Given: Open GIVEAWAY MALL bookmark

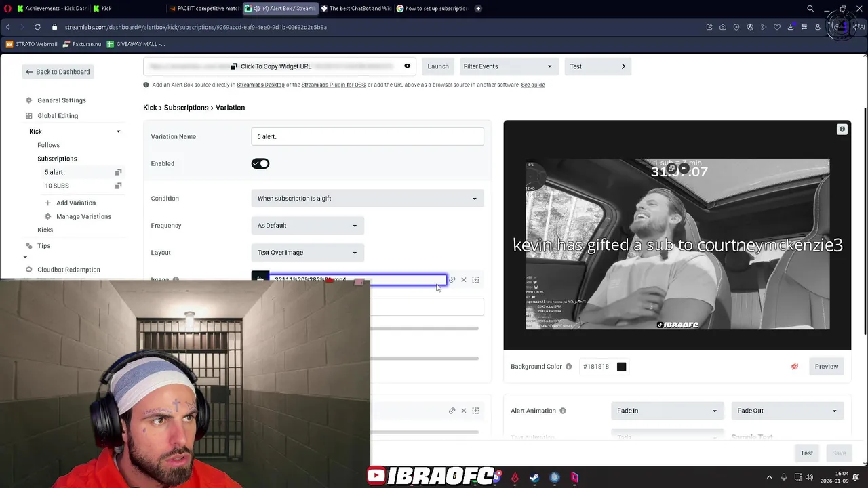Looking at the screenshot, I should pyautogui.click(x=136, y=44).
